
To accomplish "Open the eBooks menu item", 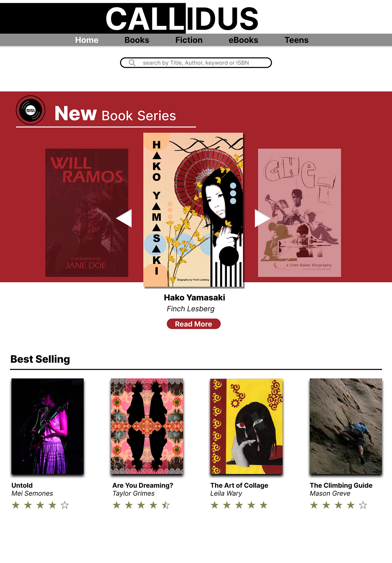I will (243, 40).
